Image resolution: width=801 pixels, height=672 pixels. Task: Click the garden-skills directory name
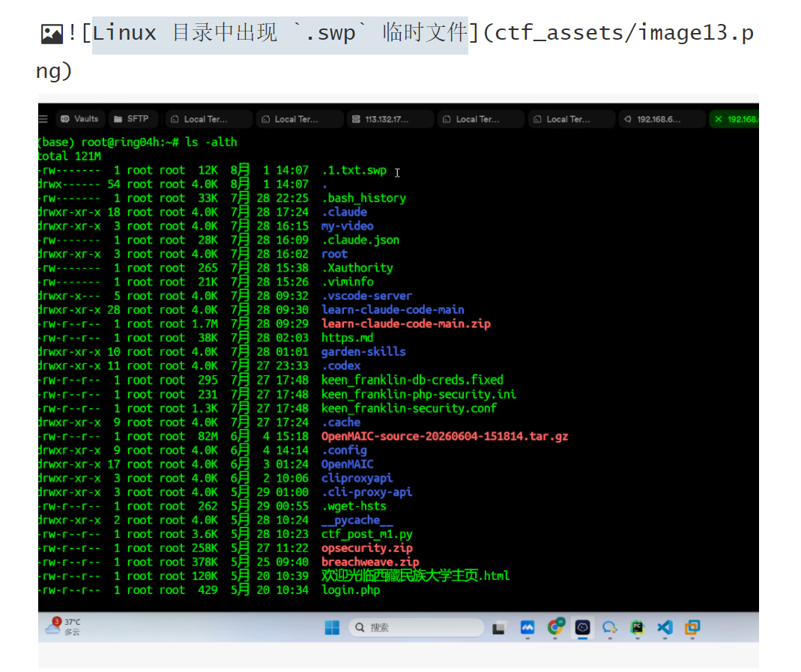tap(363, 352)
